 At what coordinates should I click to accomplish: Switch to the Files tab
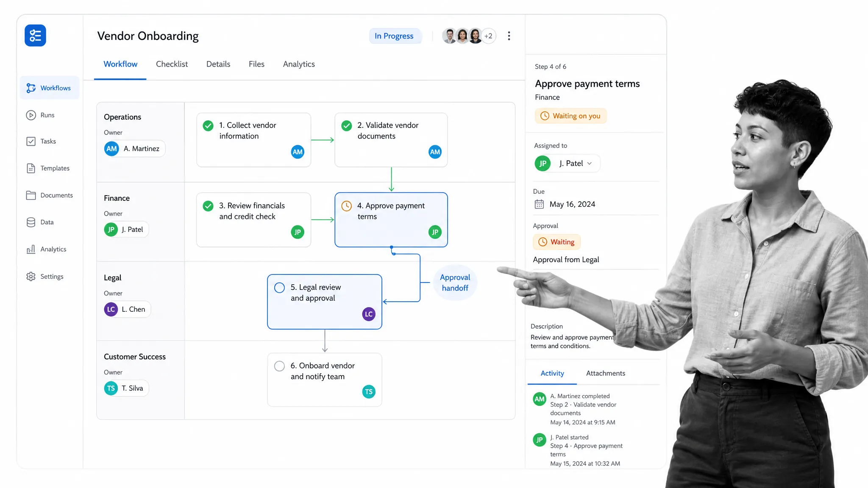(x=256, y=64)
